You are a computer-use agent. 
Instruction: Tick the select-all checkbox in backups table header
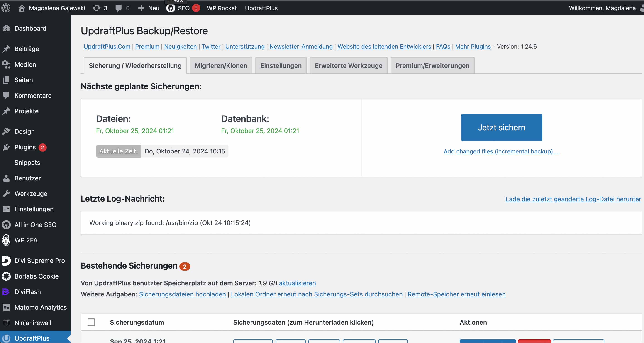pos(91,322)
